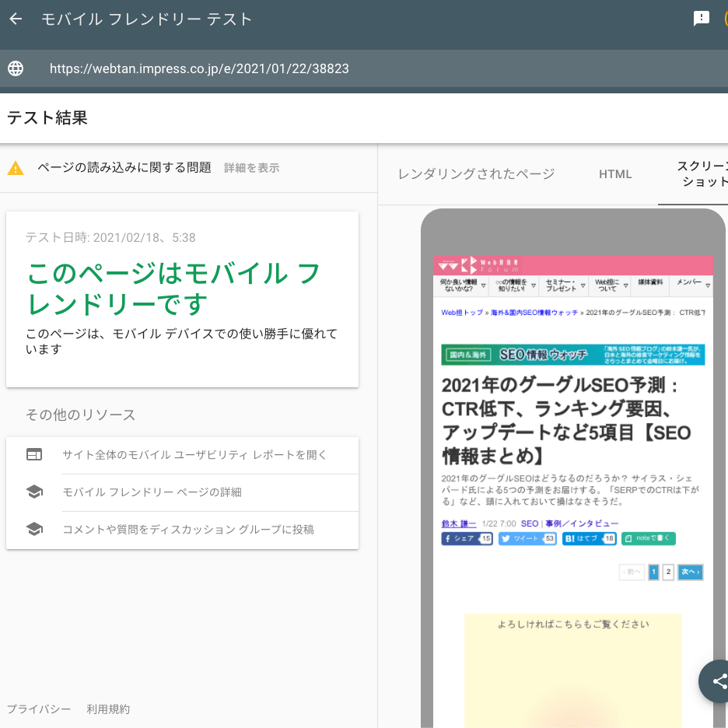Click the globe icon beside the URL
The image size is (728, 728).
point(16,68)
